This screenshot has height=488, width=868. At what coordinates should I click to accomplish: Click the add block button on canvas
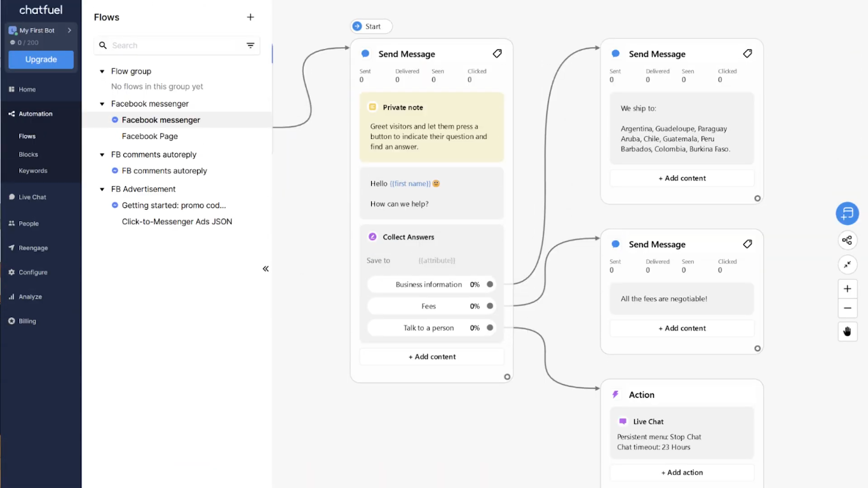(847, 214)
